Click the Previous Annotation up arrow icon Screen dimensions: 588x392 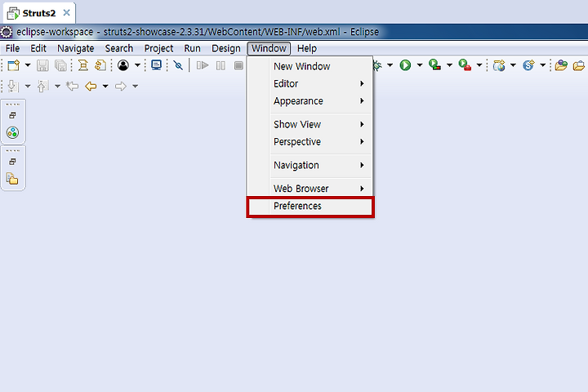42,87
